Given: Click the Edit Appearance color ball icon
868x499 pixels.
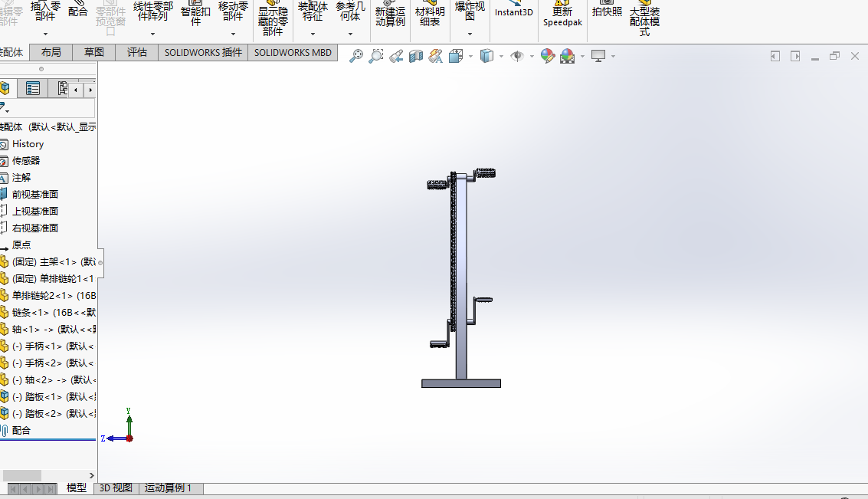Looking at the screenshot, I should 548,56.
